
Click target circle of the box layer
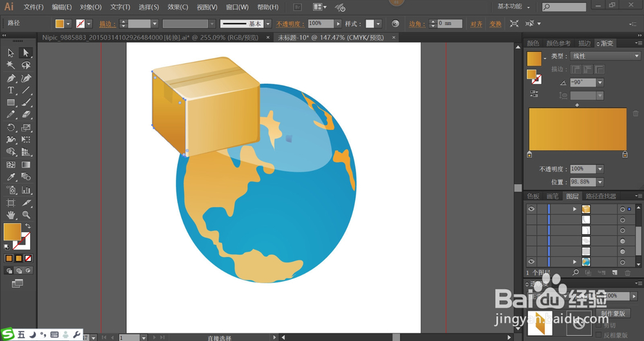click(x=623, y=209)
